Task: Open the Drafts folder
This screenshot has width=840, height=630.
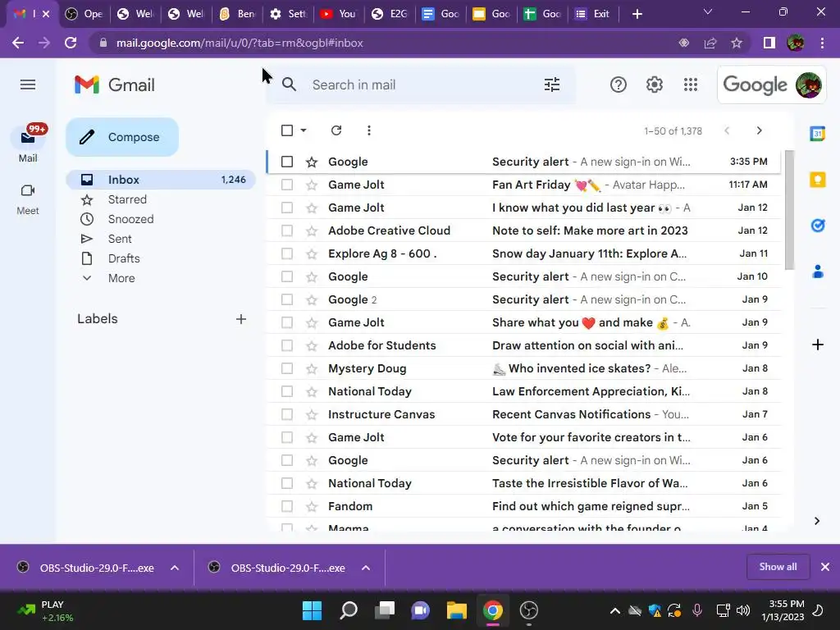Action: point(124,258)
